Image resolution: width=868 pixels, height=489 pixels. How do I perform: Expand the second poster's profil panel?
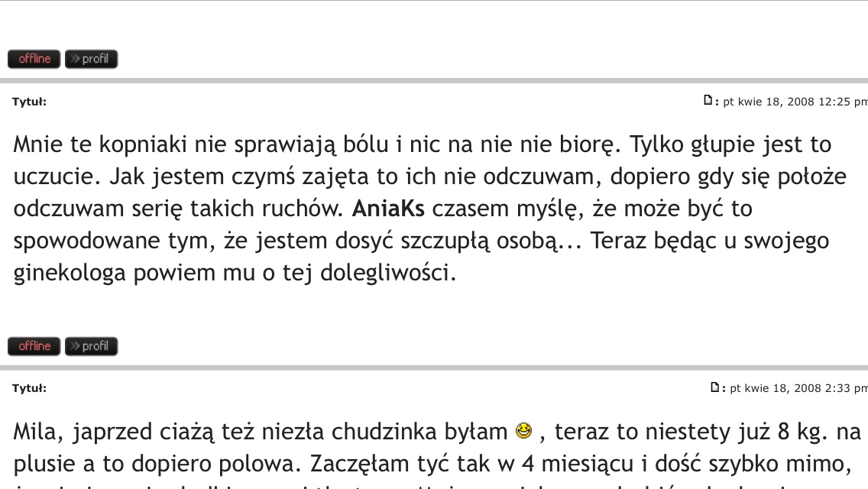(x=91, y=346)
